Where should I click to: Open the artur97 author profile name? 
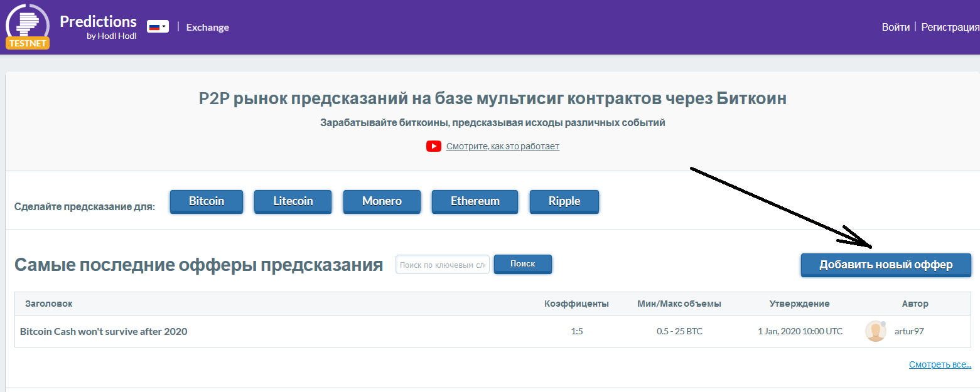tap(908, 331)
